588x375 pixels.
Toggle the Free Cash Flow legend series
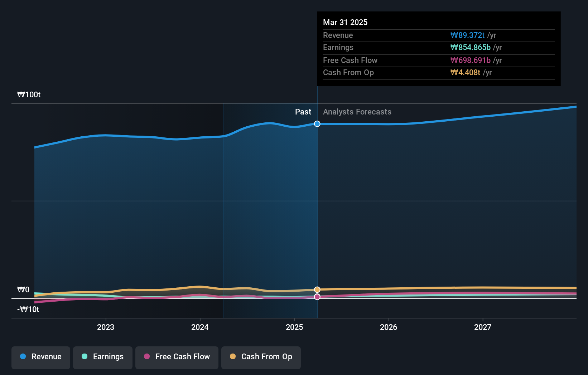pos(177,357)
